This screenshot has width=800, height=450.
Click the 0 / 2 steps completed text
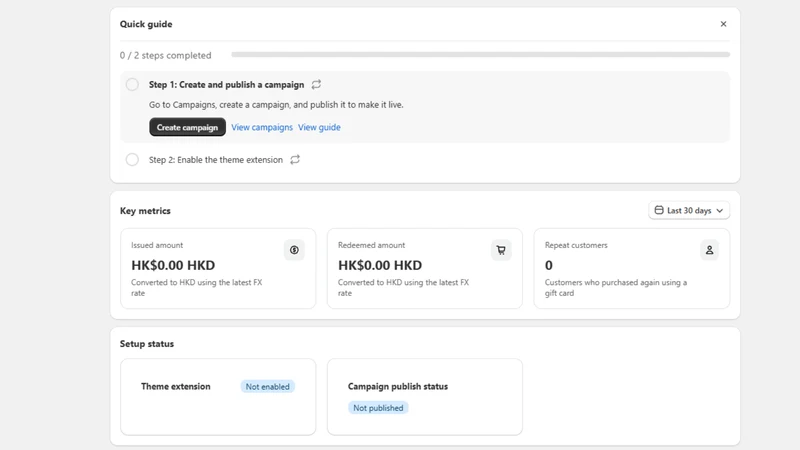(165, 55)
